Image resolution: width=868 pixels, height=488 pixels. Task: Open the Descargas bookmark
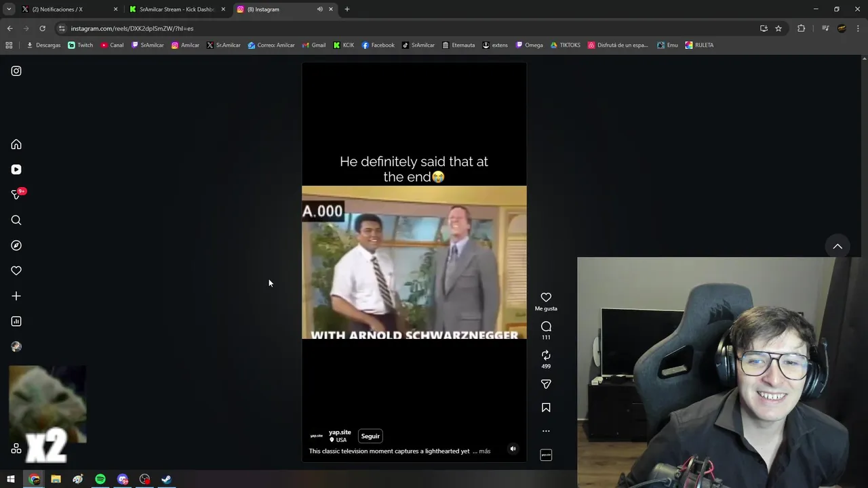(x=43, y=45)
